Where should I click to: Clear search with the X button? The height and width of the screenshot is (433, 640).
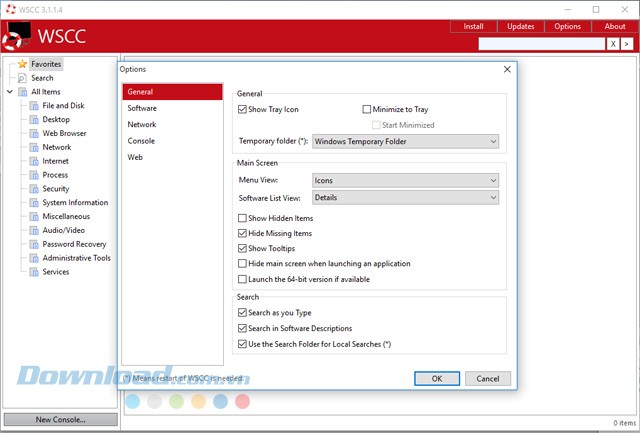[x=613, y=44]
